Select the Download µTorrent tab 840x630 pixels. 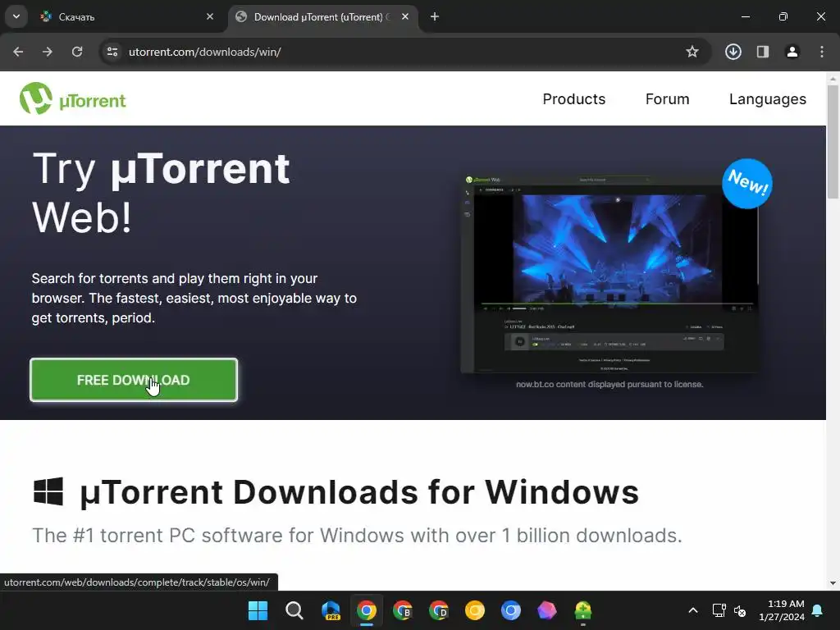point(323,16)
